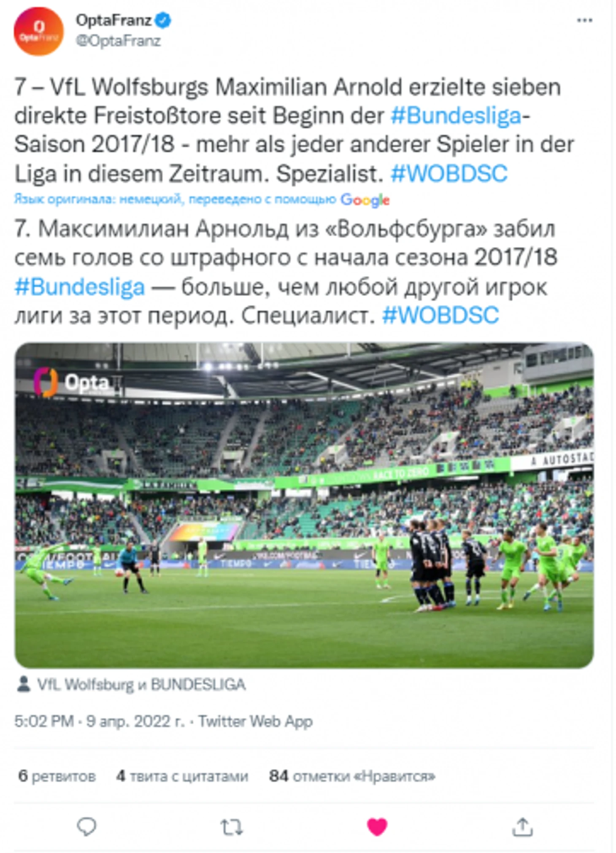Screen dimensions: 616x853
Task: Open the OptaFranz profile avatar
Action: click(x=39, y=31)
